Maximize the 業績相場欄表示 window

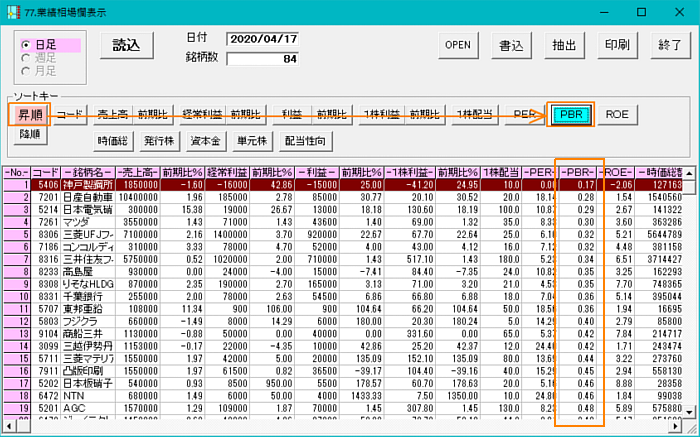click(642, 12)
